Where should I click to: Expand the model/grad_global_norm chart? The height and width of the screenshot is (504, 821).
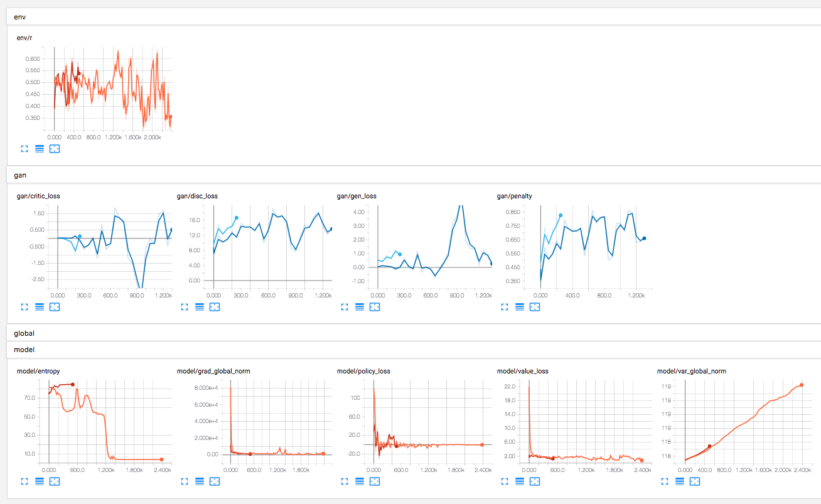pyautogui.click(x=185, y=481)
